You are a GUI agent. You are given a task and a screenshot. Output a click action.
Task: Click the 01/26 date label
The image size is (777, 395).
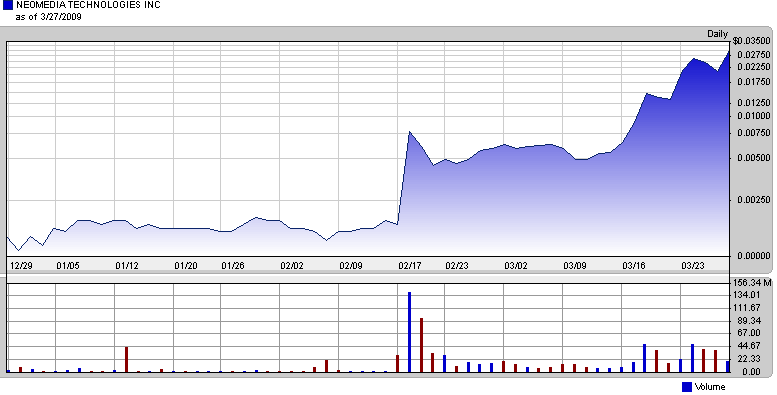233,266
